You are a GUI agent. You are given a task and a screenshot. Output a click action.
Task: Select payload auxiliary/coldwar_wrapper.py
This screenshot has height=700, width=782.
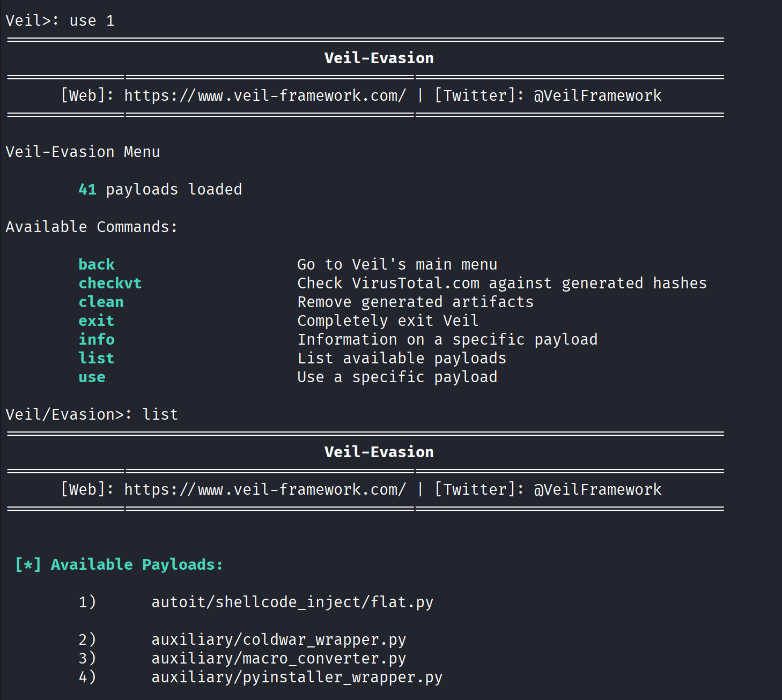(x=278, y=640)
